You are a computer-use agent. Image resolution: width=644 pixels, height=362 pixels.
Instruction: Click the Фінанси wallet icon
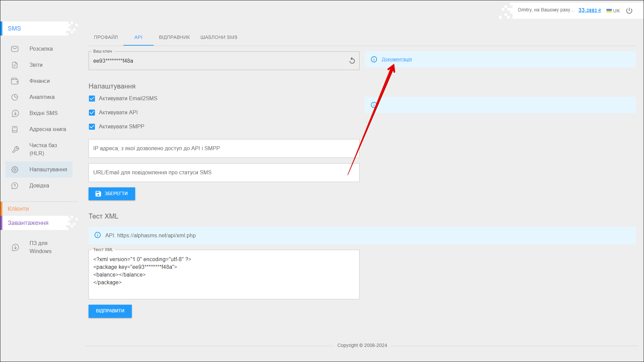tap(15, 81)
